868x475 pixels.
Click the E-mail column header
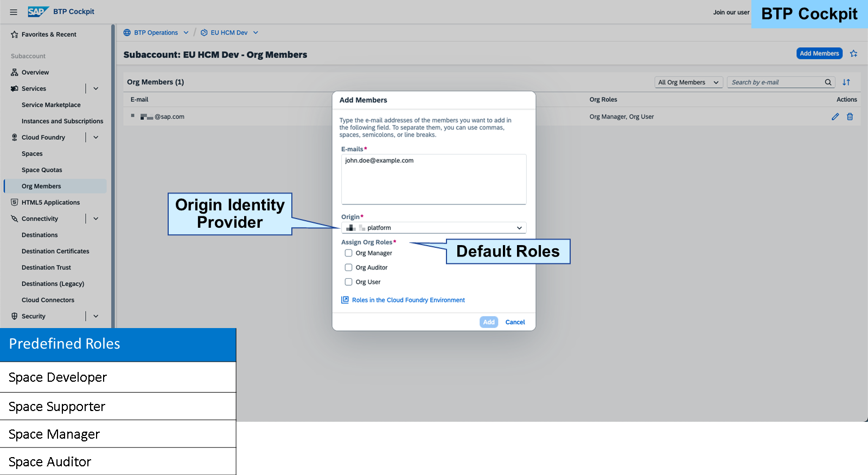pyautogui.click(x=139, y=100)
